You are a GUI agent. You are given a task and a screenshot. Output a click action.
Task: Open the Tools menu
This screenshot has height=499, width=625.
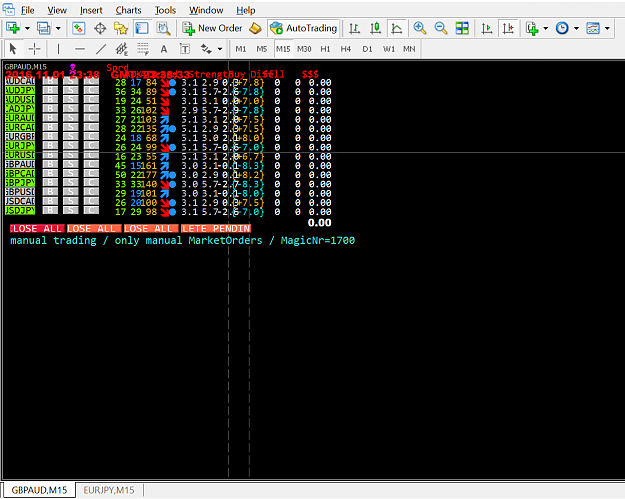[x=165, y=10]
